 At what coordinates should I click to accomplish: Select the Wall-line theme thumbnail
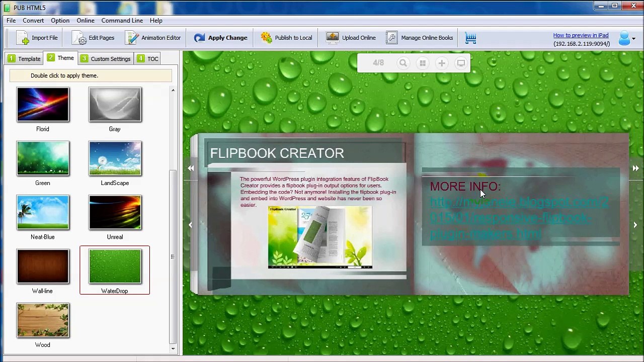click(43, 266)
